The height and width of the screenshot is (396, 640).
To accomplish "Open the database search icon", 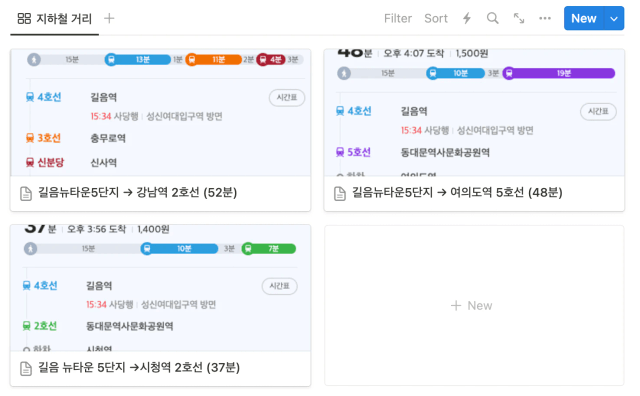I will click(x=493, y=18).
